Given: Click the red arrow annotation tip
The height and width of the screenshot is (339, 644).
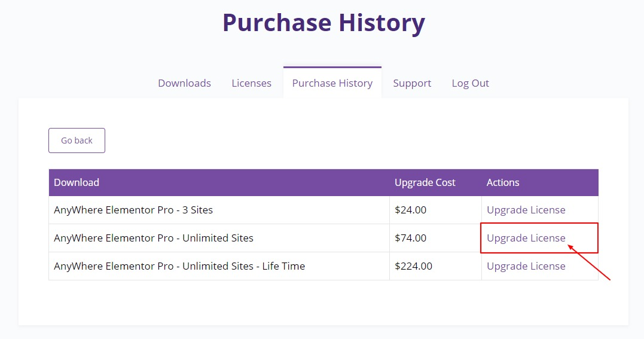Looking at the screenshot, I should coord(569,246).
